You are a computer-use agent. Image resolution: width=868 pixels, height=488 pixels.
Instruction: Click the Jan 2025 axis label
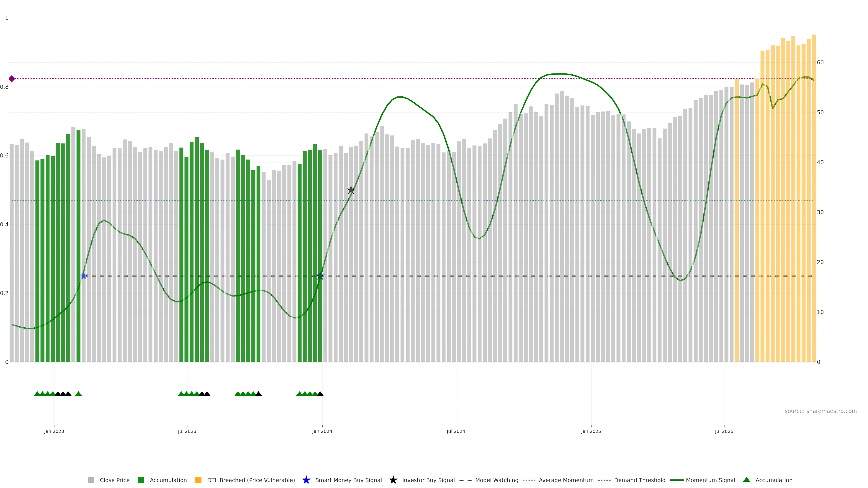pos(591,431)
